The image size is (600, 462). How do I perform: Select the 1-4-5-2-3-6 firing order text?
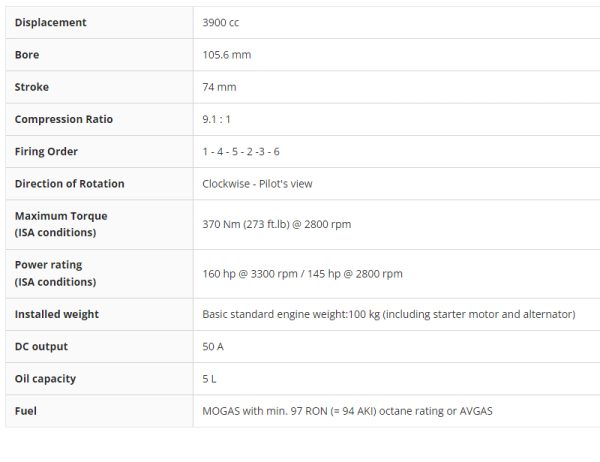click(241, 152)
